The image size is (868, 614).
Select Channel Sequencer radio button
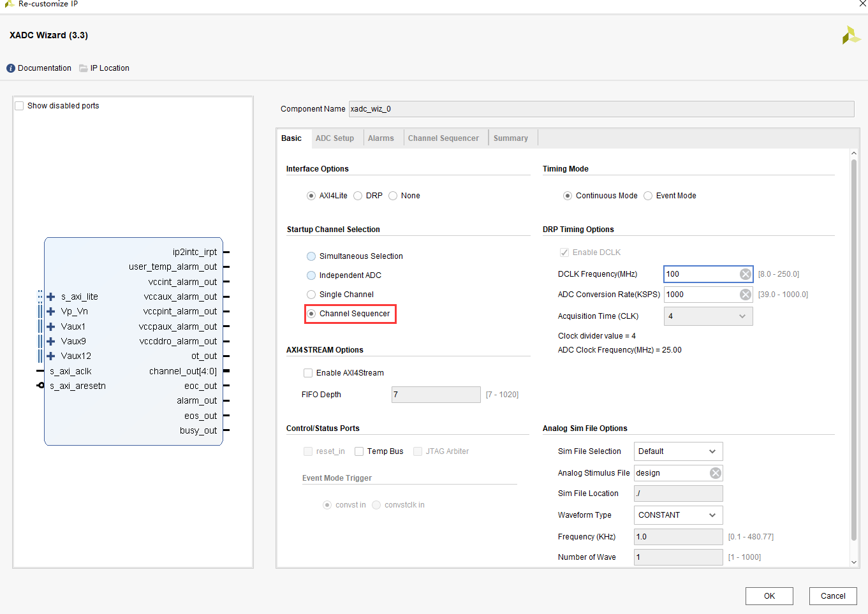311,314
